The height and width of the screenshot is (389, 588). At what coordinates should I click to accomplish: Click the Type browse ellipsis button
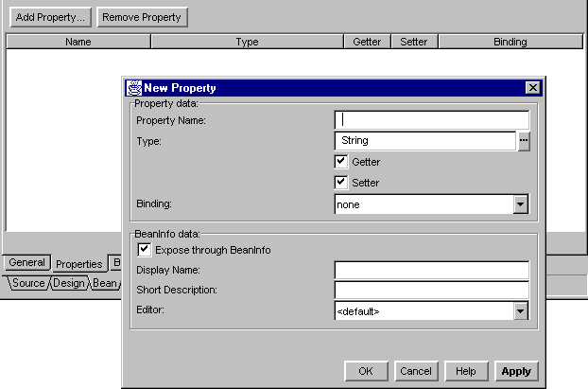[x=524, y=141]
